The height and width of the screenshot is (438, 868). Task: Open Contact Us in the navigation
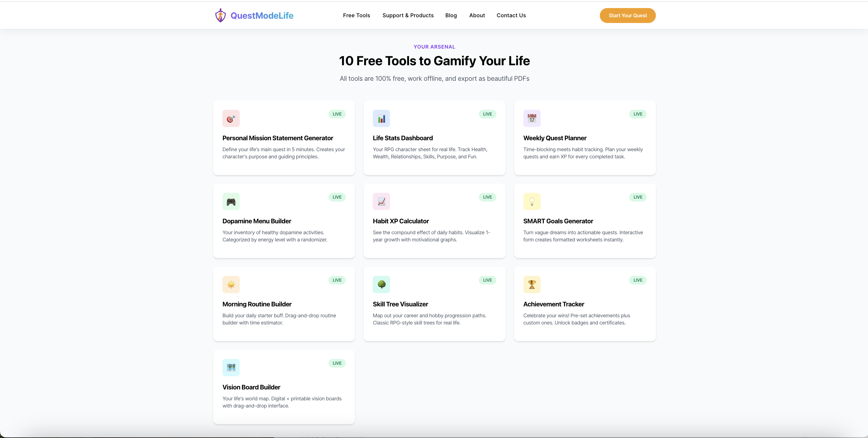tap(511, 16)
